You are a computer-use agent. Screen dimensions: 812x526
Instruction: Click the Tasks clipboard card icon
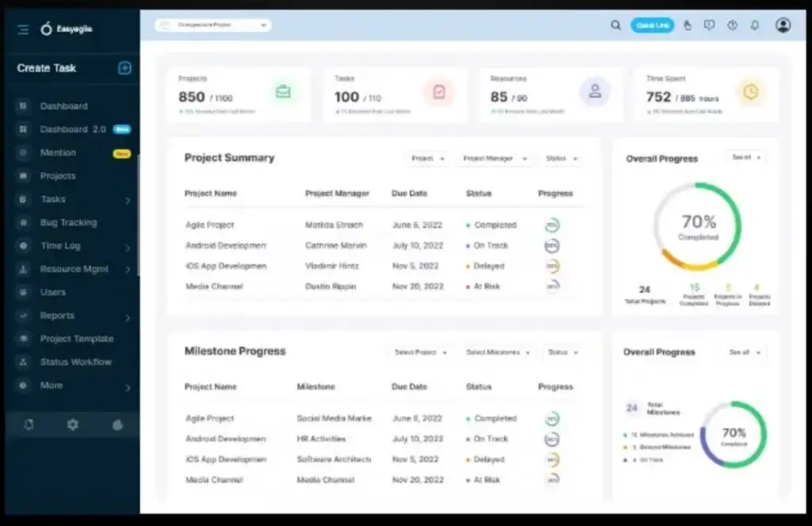click(439, 92)
